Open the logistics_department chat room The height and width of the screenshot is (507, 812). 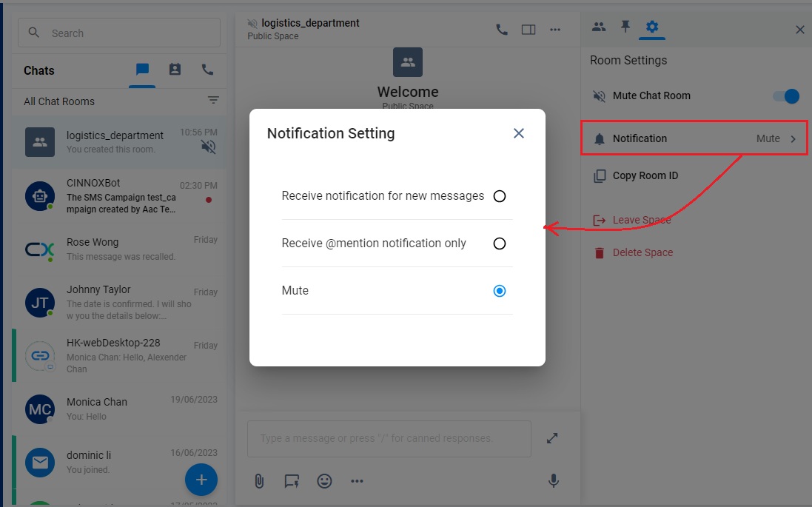click(x=119, y=142)
